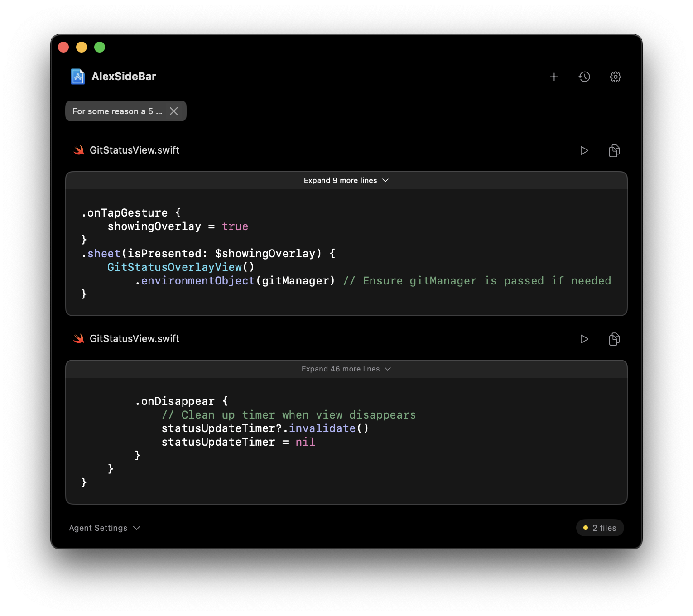This screenshot has height=616, width=693.
Task: Click the Swift logo beside the first file
Action: tap(79, 150)
